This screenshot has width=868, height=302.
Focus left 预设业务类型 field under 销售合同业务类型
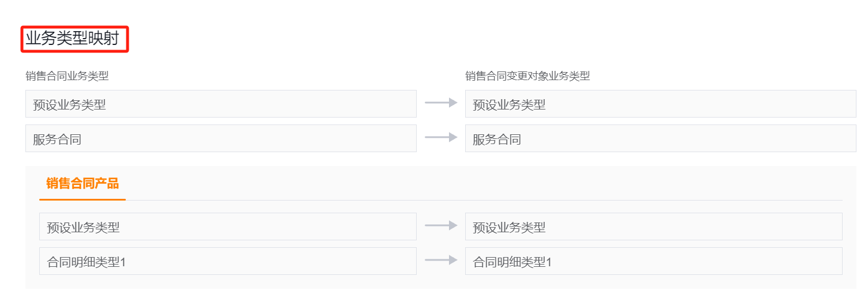(x=221, y=104)
